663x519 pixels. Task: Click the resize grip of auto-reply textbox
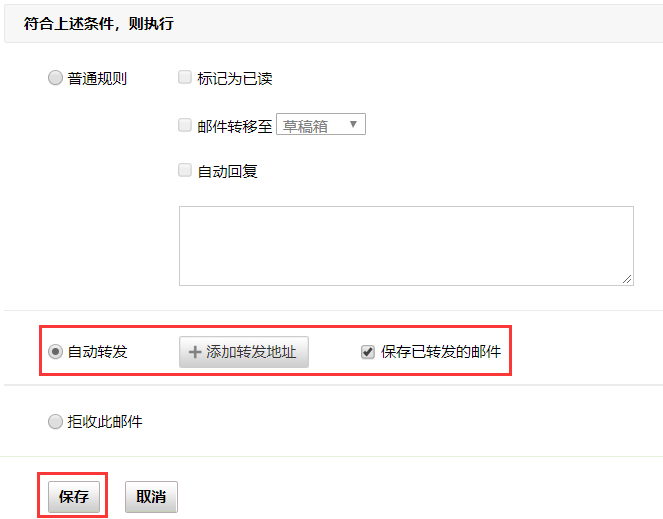tap(626, 279)
